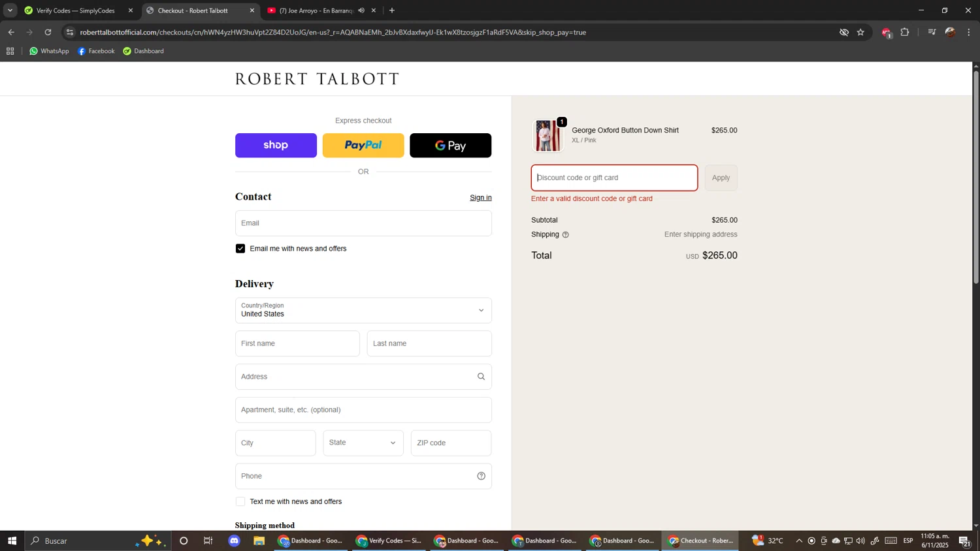The image size is (980, 551).
Task: Mute the YouTube tab audio icon
Action: pyautogui.click(x=361, y=10)
